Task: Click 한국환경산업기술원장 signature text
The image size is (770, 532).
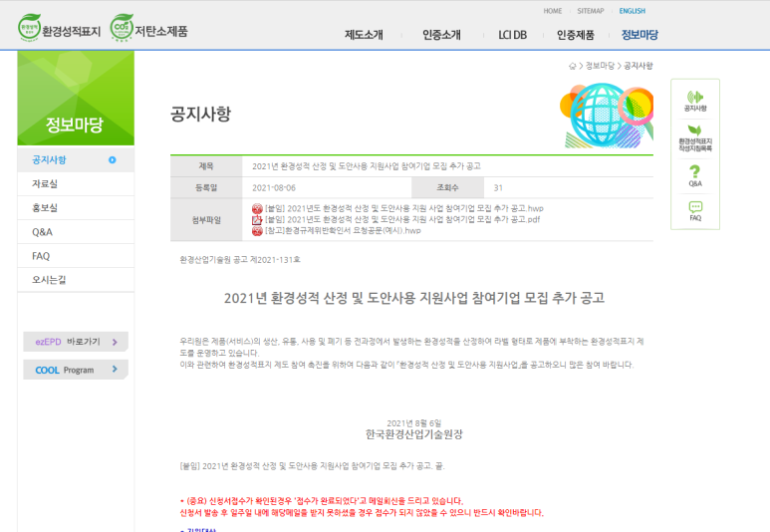Action: point(414,434)
